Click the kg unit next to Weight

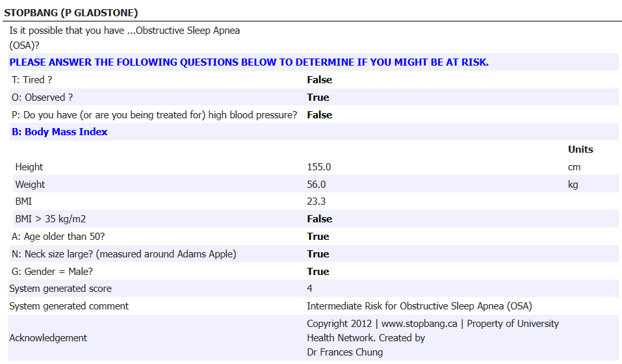click(573, 185)
